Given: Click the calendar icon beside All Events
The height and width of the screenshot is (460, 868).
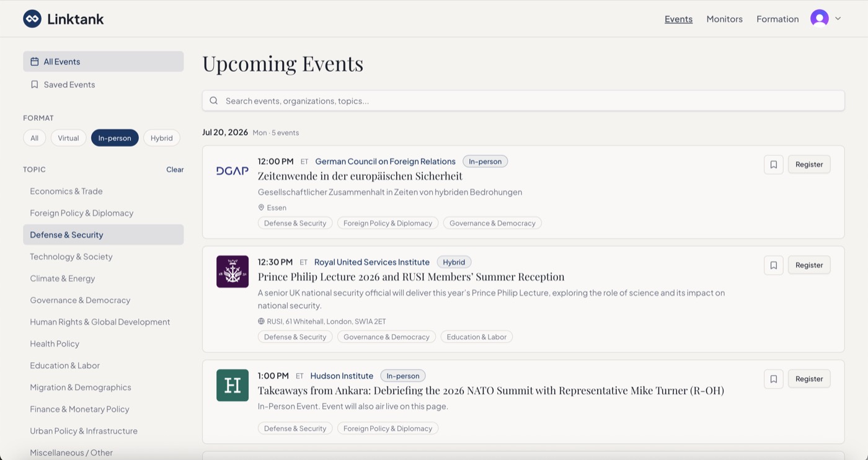Looking at the screenshot, I should click(35, 61).
